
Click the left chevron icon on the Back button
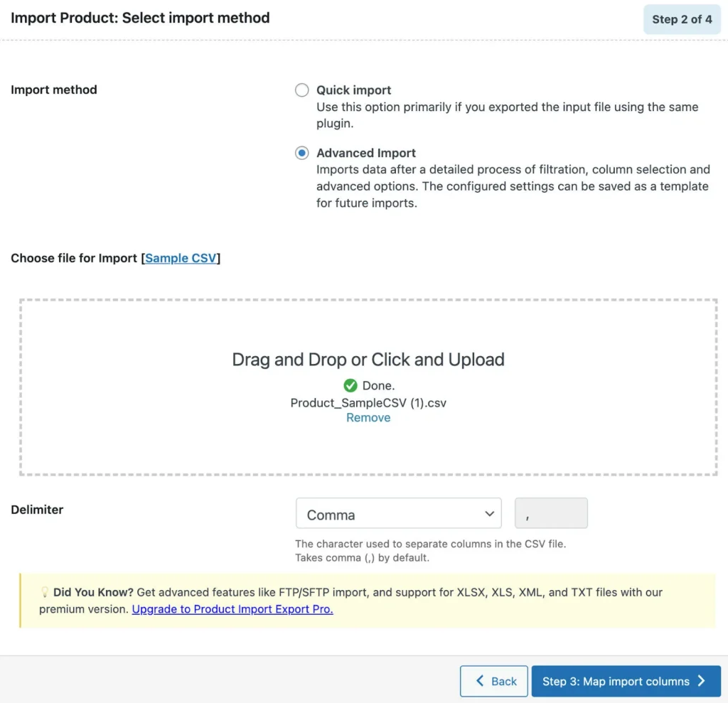click(478, 681)
